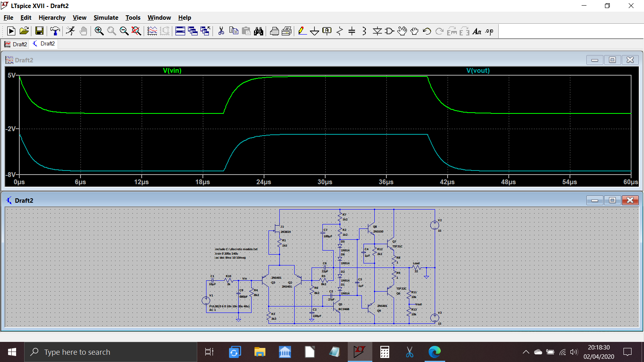Select the PULSE source V1 text in schematic

tap(229, 306)
